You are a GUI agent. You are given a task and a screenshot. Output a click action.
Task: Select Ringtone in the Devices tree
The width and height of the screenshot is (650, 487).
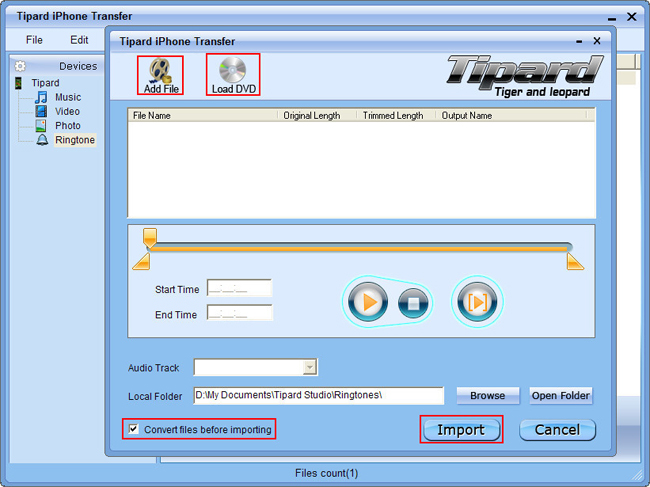click(x=75, y=140)
